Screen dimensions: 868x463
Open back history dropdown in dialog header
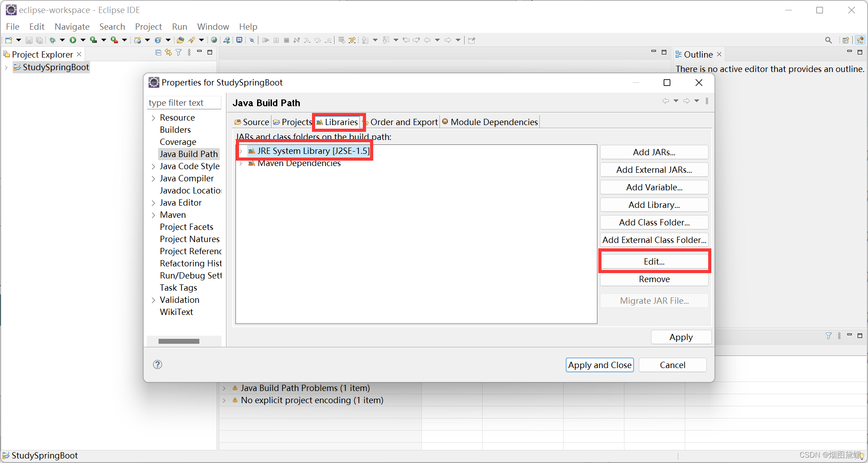(x=676, y=101)
